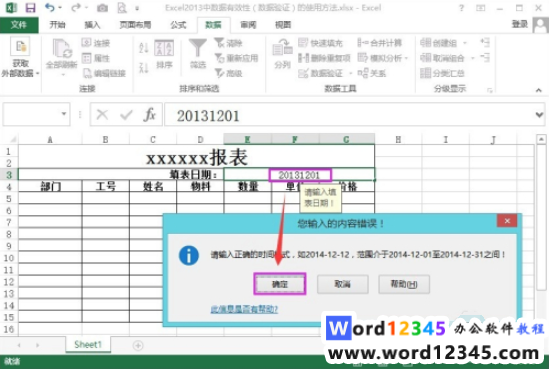Click the Undo arrow icon
Screen dimensions: 549x369
click(50, 7)
